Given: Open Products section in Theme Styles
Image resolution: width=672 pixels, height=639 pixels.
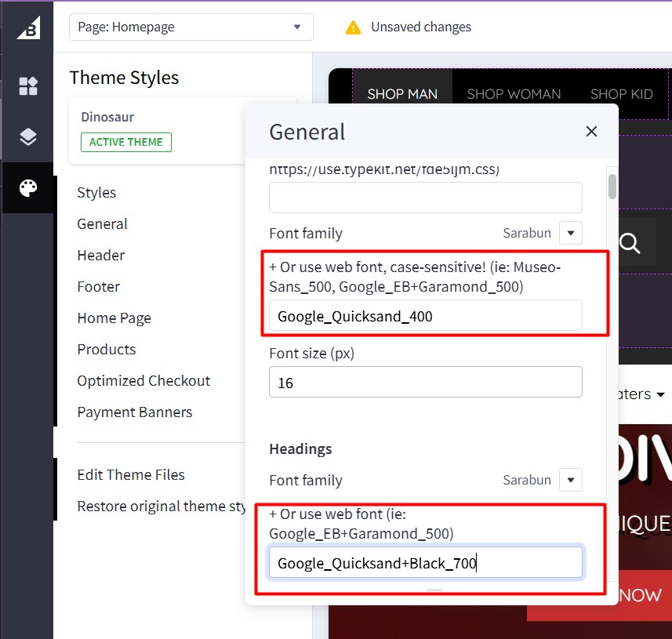Looking at the screenshot, I should tap(107, 349).
